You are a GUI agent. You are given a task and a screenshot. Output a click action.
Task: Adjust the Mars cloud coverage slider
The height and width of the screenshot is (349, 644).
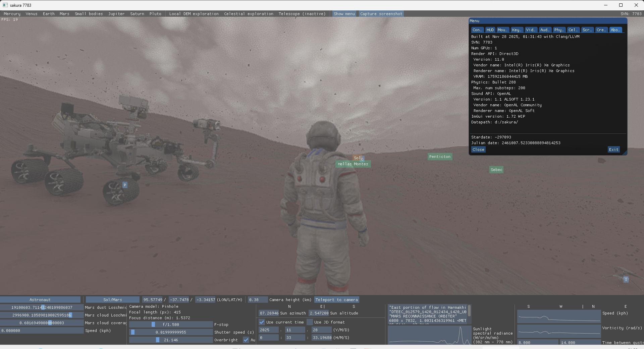pos(42,323)
